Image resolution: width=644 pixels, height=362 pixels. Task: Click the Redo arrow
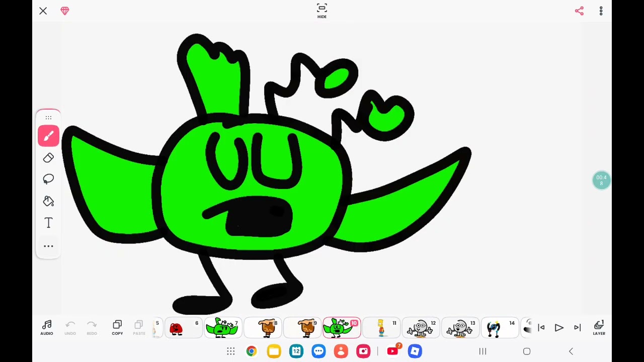(92, 328)
